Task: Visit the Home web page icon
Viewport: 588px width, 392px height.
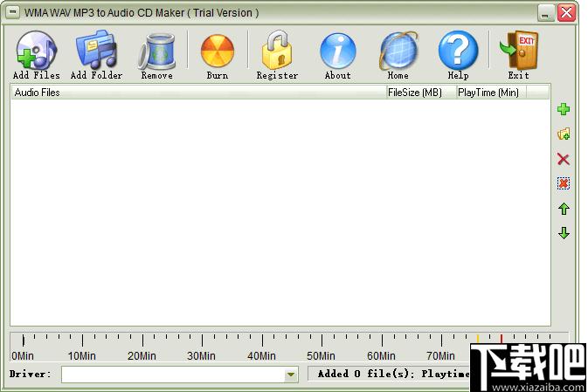Action: (x=398, y=55)
